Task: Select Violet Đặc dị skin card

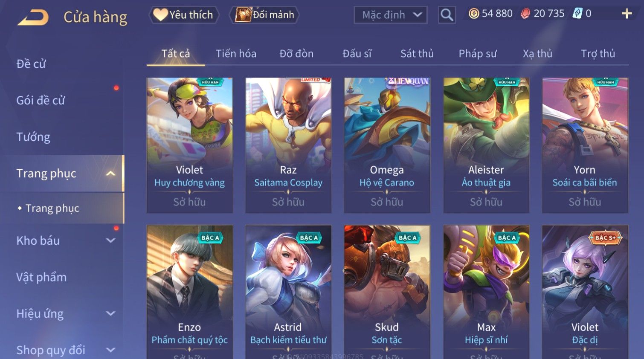Action: tap(585, 292)
